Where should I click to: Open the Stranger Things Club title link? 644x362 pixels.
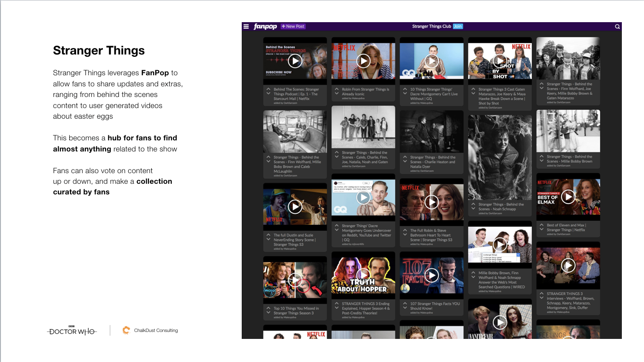pyautogui.click(x=432, y=26)
